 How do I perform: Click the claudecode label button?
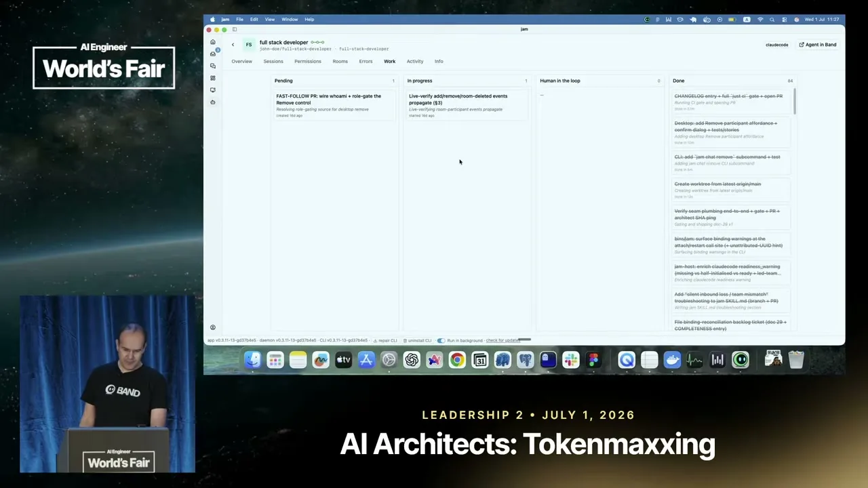tap(777, 45)
